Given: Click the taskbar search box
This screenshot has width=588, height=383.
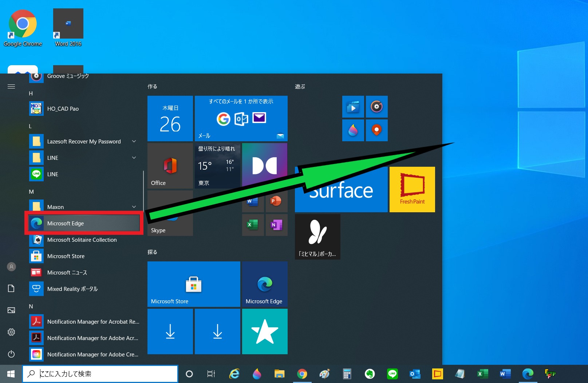Looking at the screenshot, I should (x=100, y=374).
